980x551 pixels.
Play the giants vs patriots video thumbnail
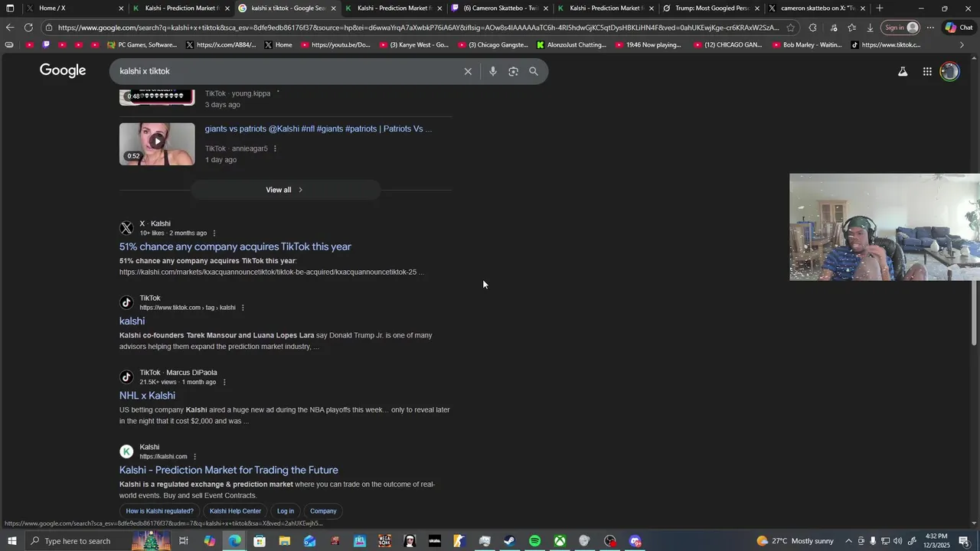tap(157, 144)
